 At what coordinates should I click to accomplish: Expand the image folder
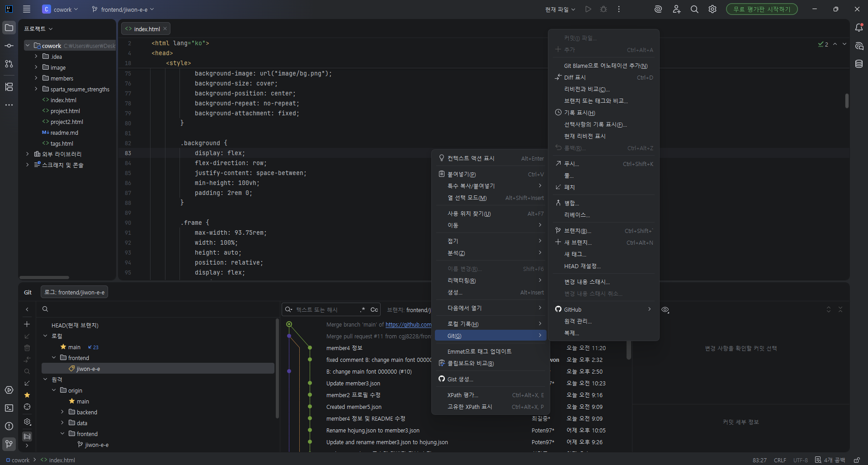tap(36, 67)
